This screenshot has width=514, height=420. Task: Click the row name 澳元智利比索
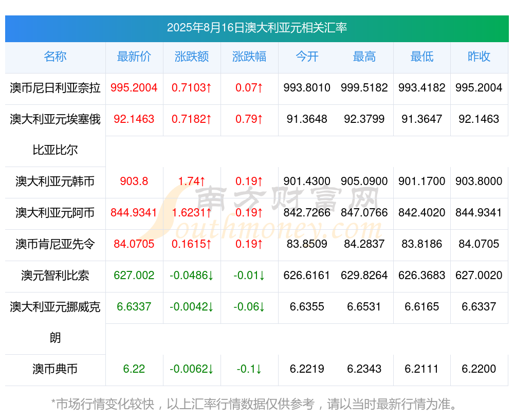coord(55,276)
